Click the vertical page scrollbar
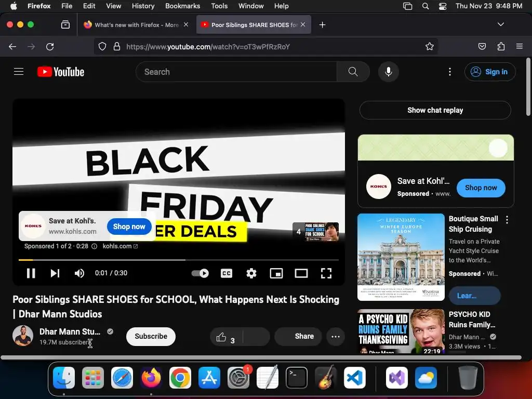Image resolution: width=532 pixels, height=399 pixels. [528, 87]
